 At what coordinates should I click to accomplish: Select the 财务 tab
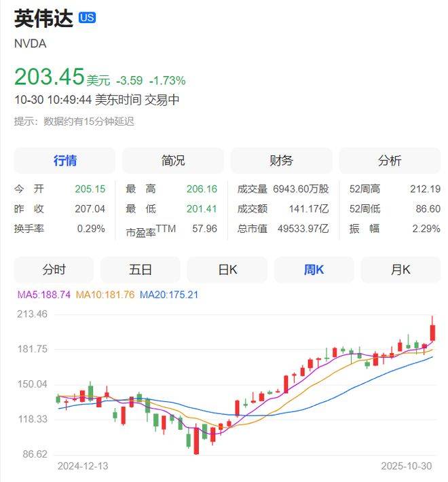coord(281,161)
